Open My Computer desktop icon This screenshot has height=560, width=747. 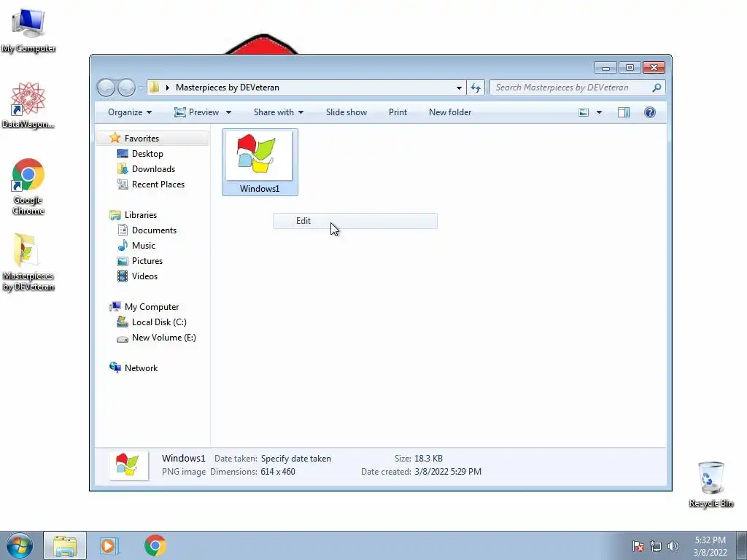coord(28,29)
